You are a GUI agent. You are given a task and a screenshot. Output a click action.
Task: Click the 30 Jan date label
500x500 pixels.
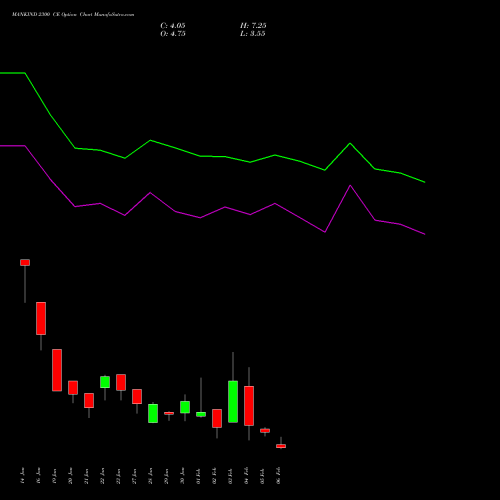click(182, 476)
